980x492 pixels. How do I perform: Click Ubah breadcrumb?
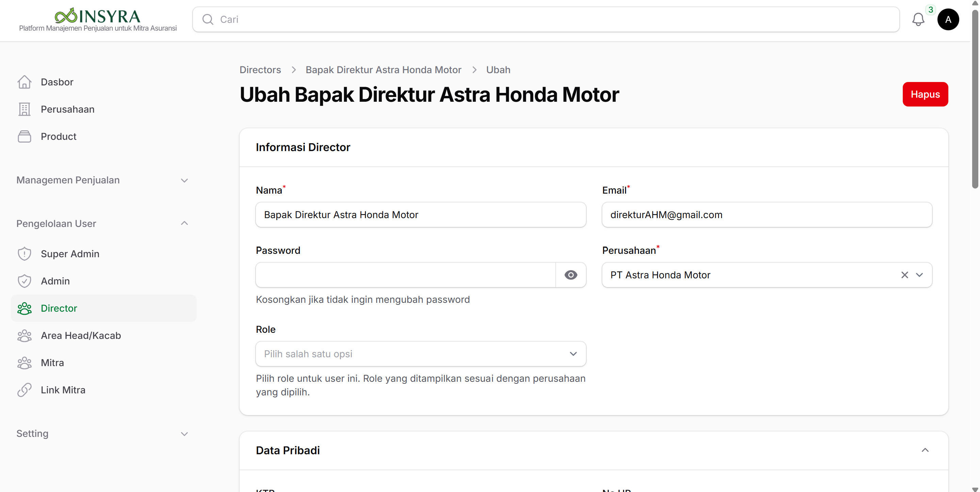[x=498, y=70]
